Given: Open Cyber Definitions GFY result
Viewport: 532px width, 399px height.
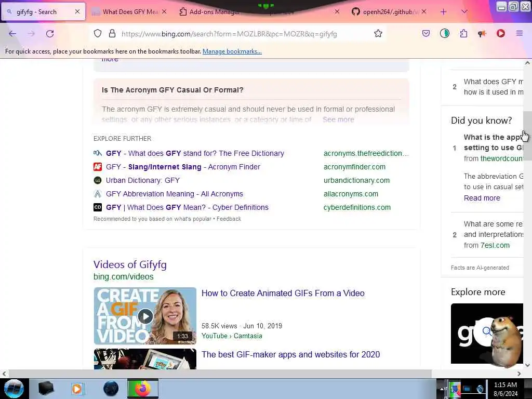Looking at the screenshot, I should (x=187, y=207).
